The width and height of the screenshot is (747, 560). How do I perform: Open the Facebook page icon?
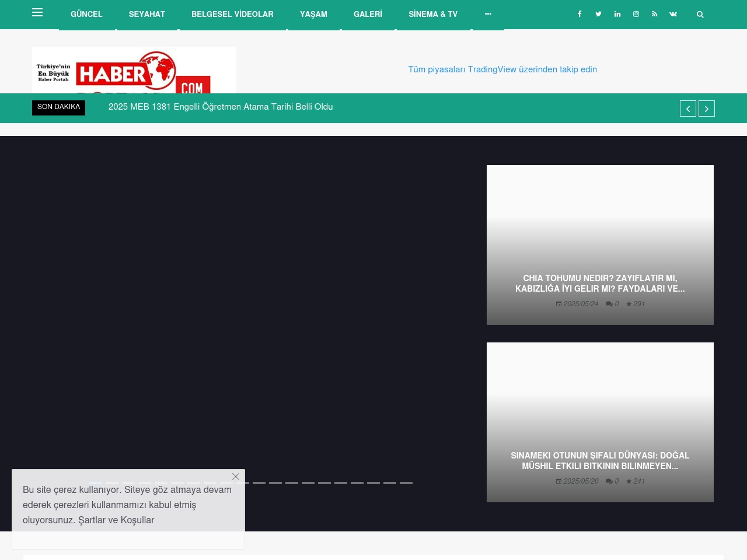580,14
